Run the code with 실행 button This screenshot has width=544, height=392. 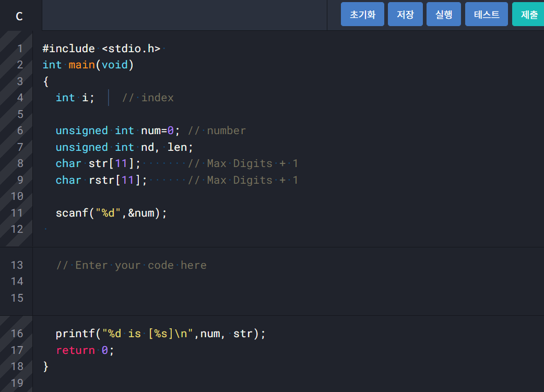[443, 14]
